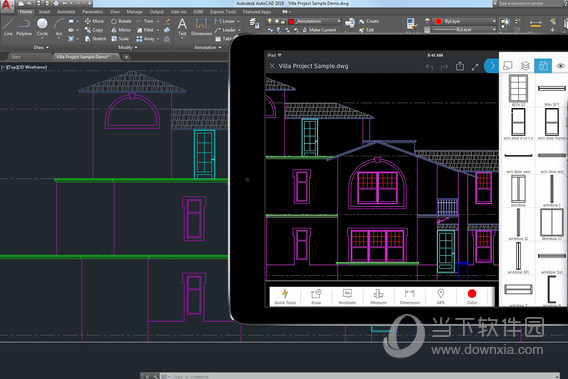This screenshot has width=568, height=379.
Task: Expand the Trim dropdown arrow
Action: (158, 21)
